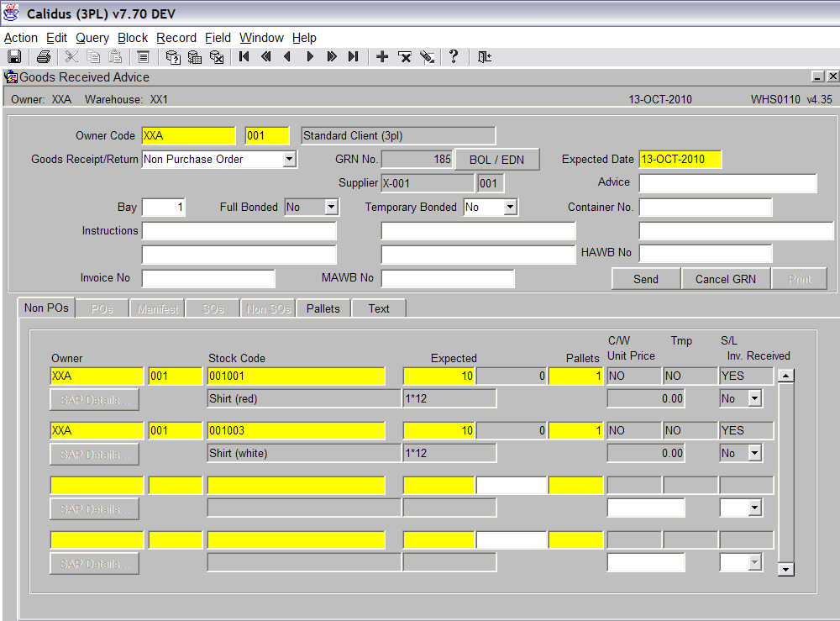
Task: Expand the Temporary Bonded dropdown
Action: click(511, 207)
